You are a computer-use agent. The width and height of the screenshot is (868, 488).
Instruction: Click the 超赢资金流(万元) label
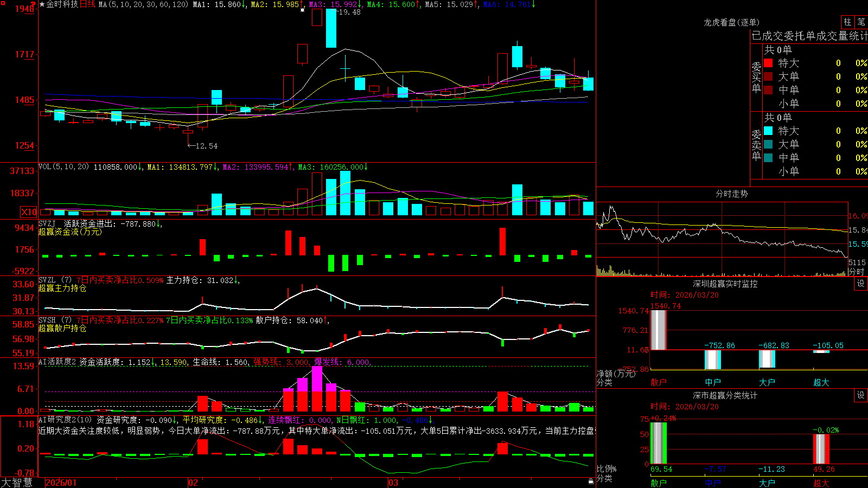click(x=70, y=232)
